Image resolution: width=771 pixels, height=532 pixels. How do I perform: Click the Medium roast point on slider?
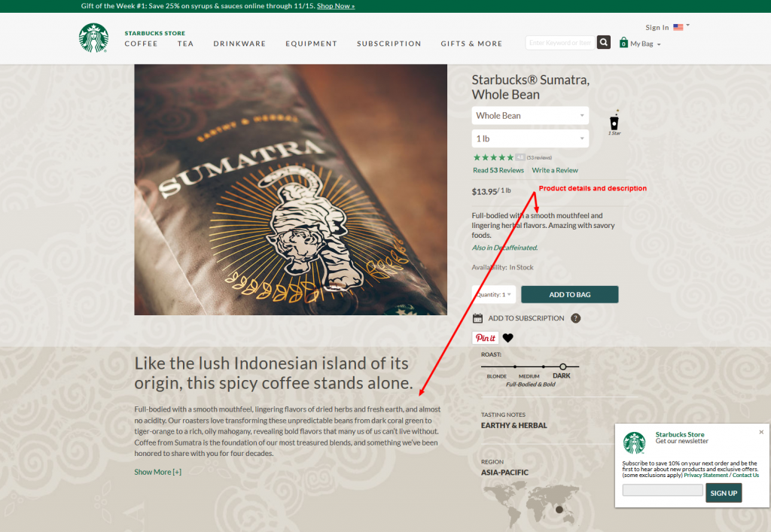[544, 366]
